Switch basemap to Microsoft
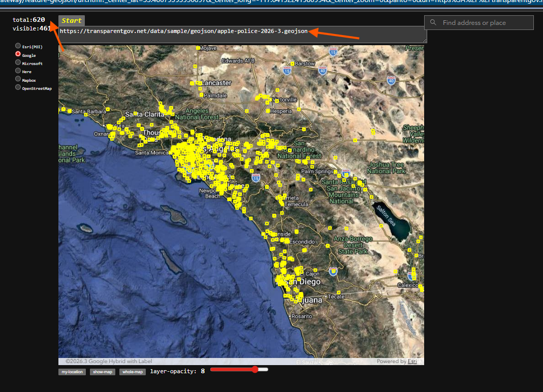 coord(18,62)
